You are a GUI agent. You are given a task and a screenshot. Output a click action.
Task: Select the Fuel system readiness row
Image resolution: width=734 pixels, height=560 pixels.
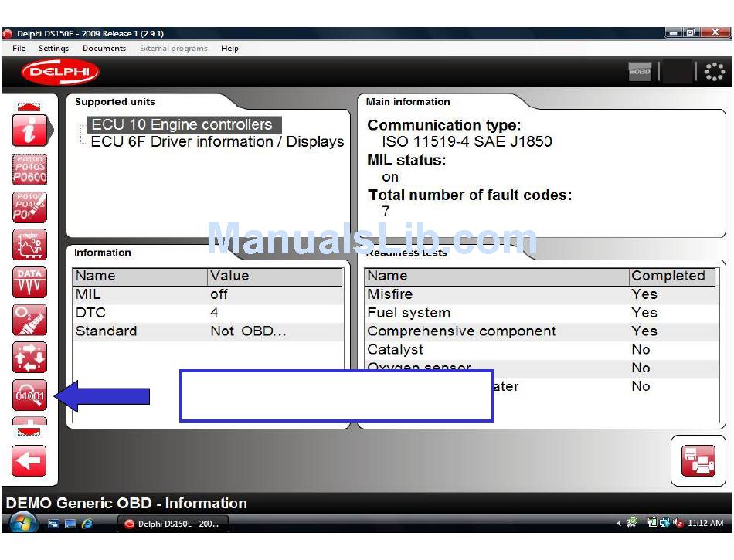tap(542, 313)
